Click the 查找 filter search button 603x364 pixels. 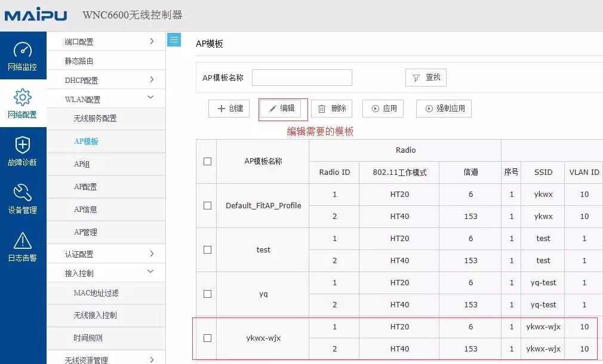(426, 78)
